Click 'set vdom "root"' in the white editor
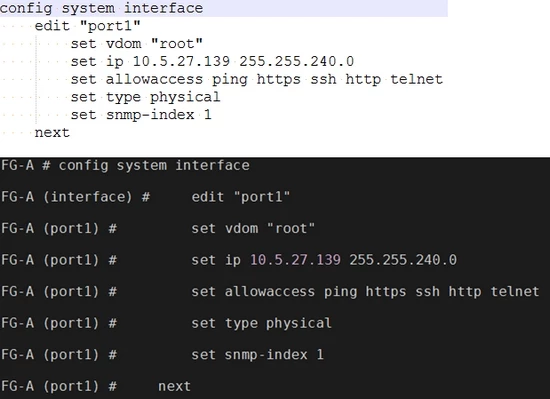Viewport: 550px width, 399px height. tap(136, 44)
